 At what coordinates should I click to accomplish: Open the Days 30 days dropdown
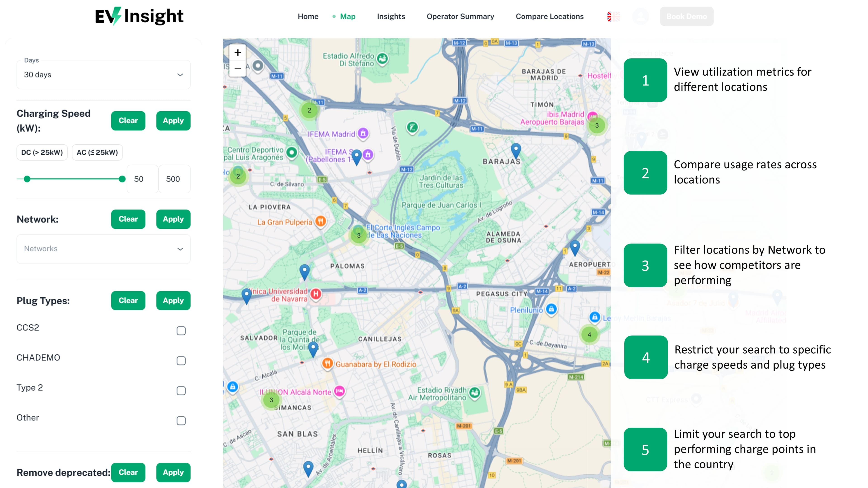click(x=104, y=75)
